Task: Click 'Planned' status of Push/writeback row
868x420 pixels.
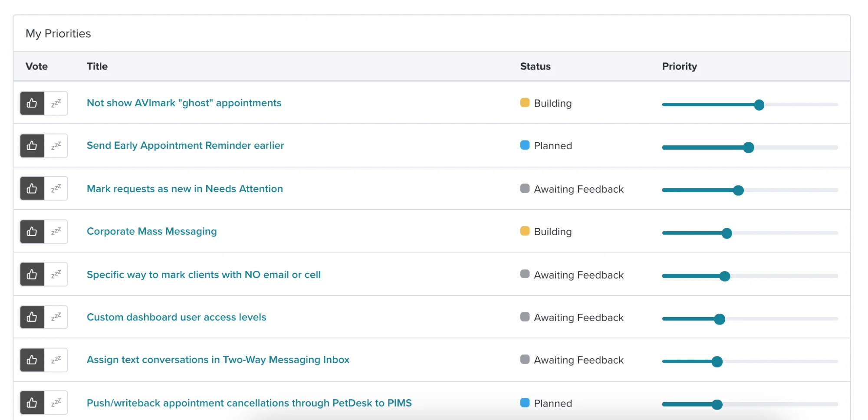Action: tap(546, 403)
